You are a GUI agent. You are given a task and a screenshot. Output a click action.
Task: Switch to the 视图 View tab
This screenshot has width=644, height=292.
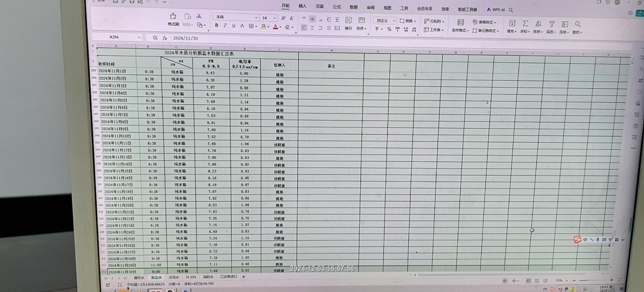[387, 8]
